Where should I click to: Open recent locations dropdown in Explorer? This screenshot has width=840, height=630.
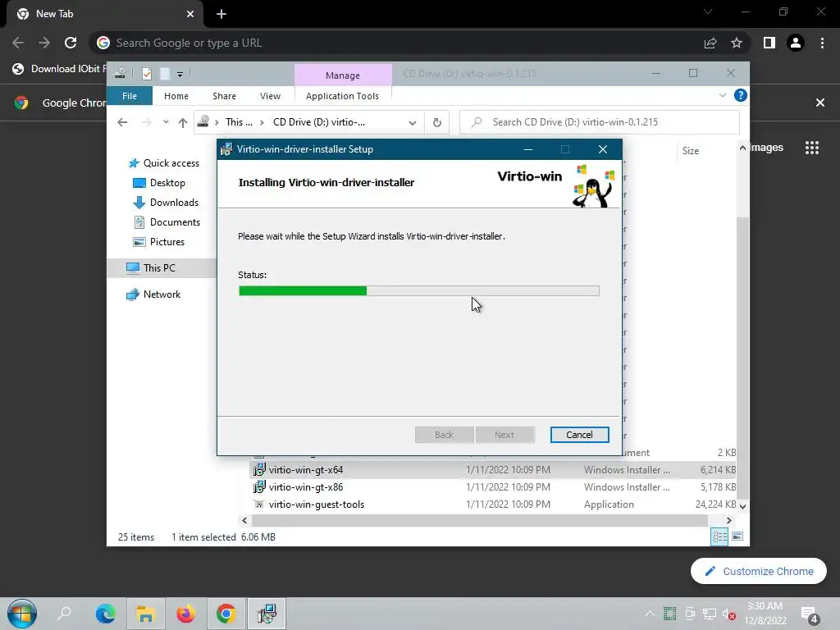coord(166,122)
